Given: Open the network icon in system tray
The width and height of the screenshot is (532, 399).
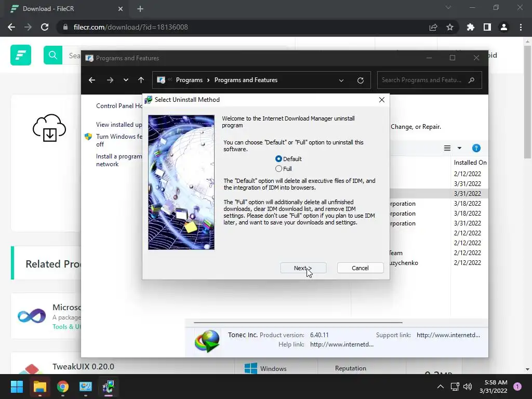Looking at the screenshot, I should point(455,387).
